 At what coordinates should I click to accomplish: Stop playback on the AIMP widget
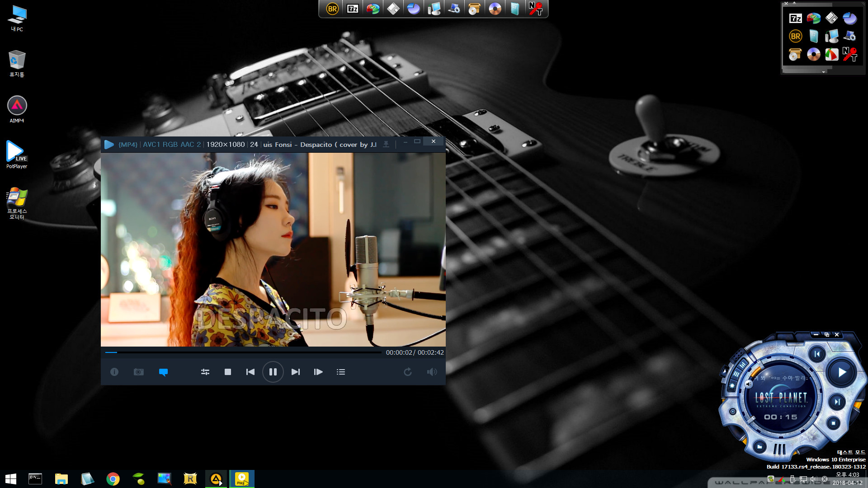point(833,423)
